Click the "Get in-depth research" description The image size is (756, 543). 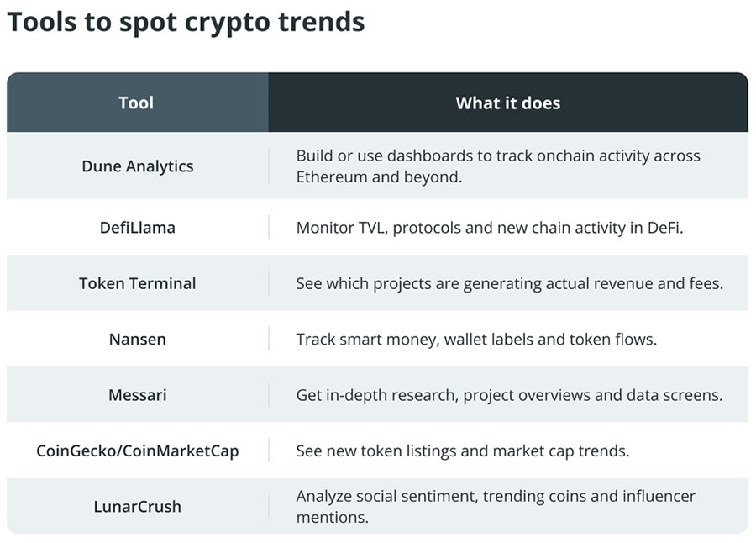click(x=509, y=394)
